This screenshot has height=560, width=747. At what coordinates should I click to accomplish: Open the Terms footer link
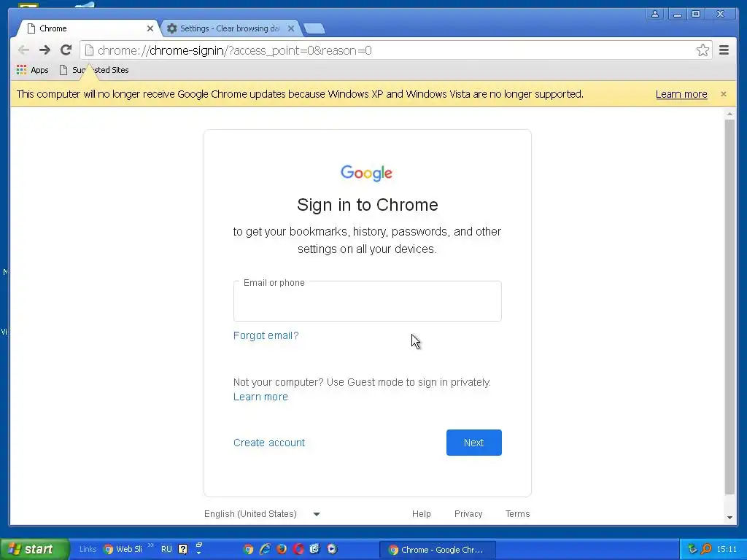tap(517, 514)
